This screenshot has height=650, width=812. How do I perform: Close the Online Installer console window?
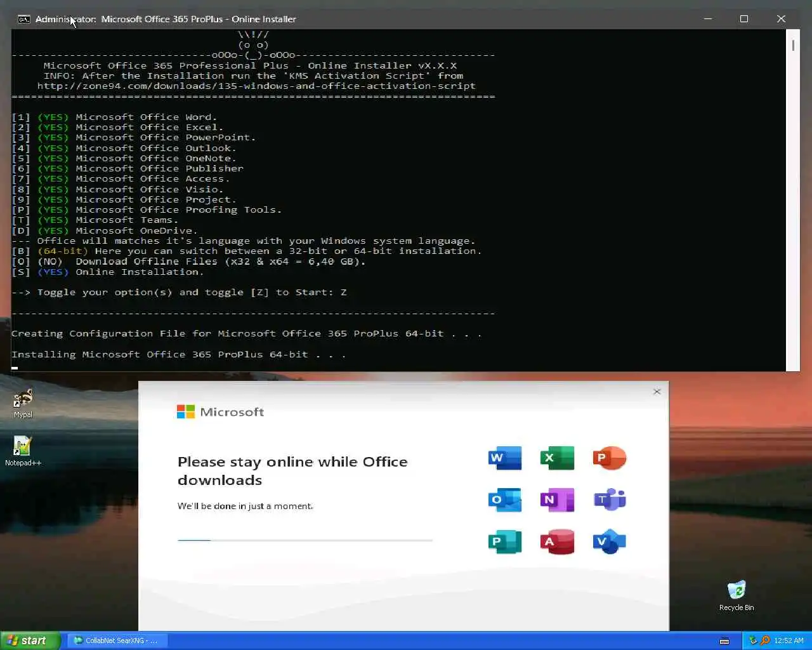(781, 19)
